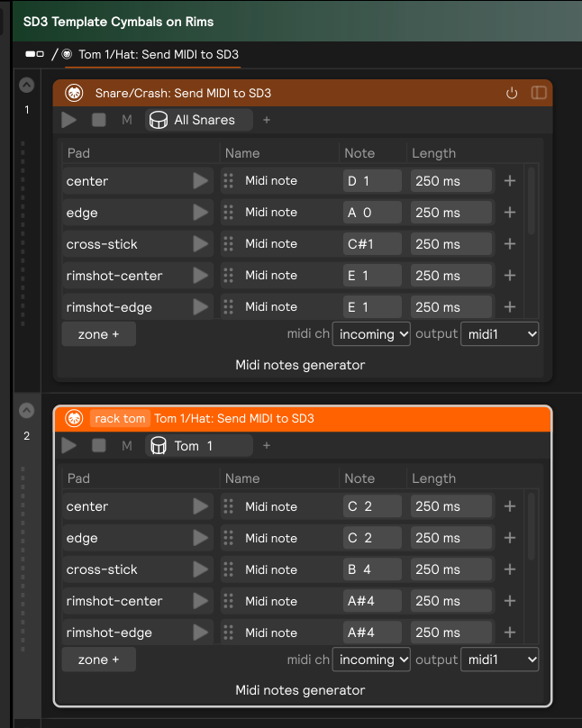Click the zone + button in the Tom 1 panel
The height and width of the screenshot is (728, 582).
coord(98,660)
